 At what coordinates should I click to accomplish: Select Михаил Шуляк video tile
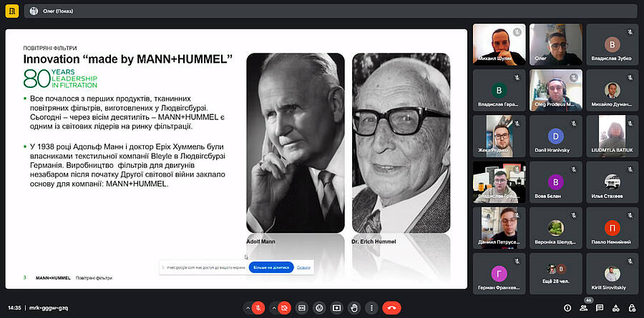pos(499,45)
